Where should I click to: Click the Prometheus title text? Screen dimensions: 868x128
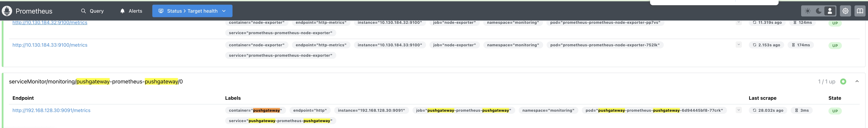[34, 11]
